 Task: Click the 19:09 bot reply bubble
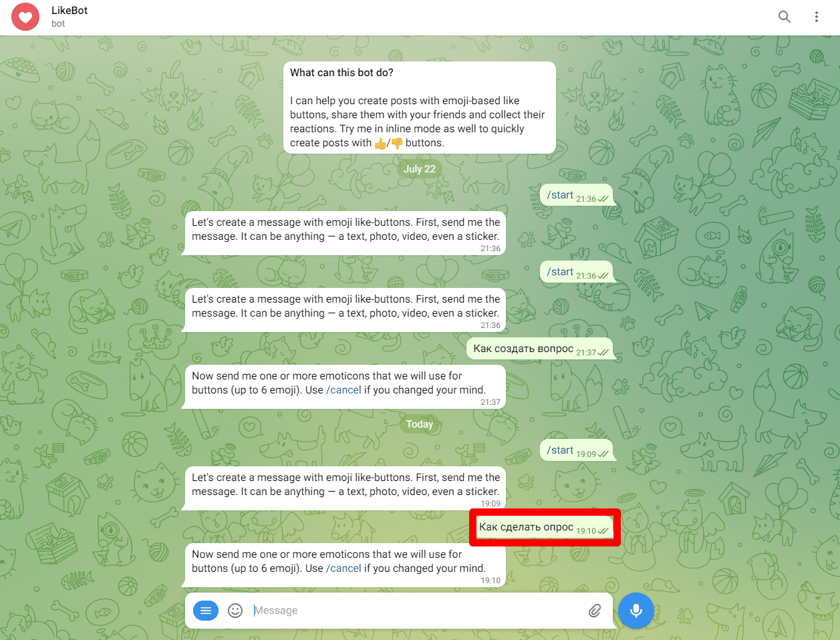[345, 488]
